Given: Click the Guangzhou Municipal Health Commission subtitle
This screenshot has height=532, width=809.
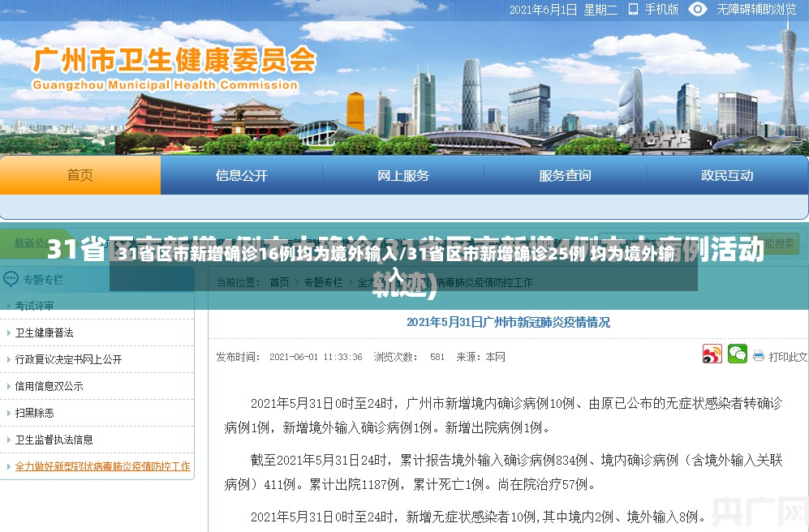Looking at the screenshot, I should [165, 84].
